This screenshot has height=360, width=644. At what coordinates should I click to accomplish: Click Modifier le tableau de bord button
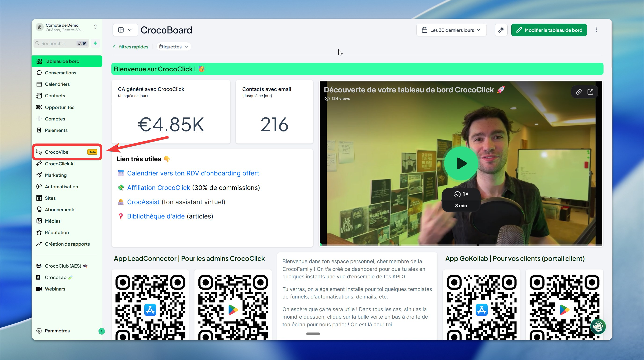pyautogui.click(x=549, y=30)
